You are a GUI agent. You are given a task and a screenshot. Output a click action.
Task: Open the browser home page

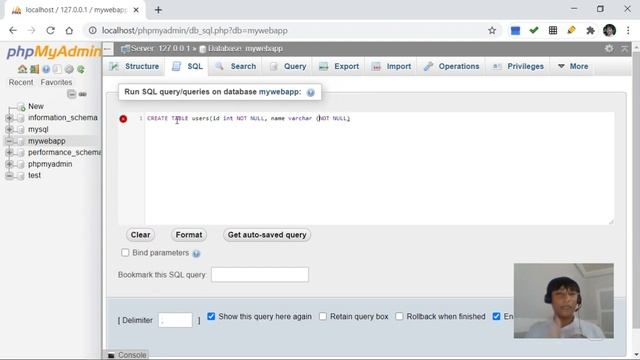point(69,31)
